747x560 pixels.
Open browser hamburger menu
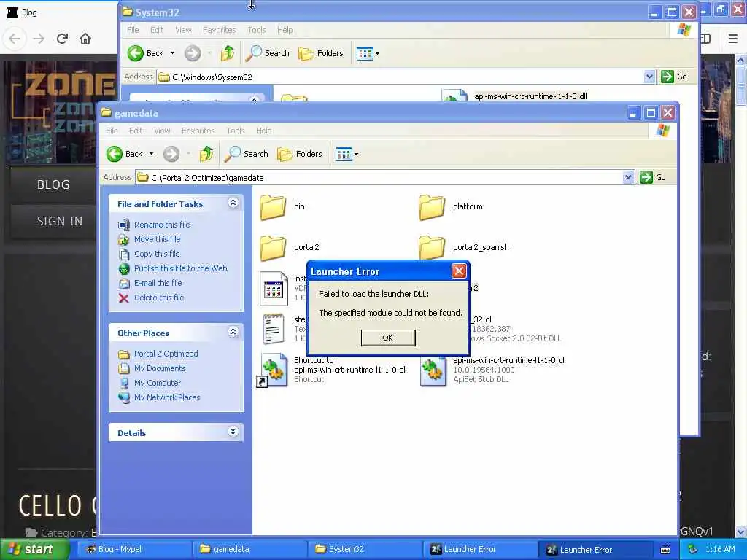click(x=733, y=39)
